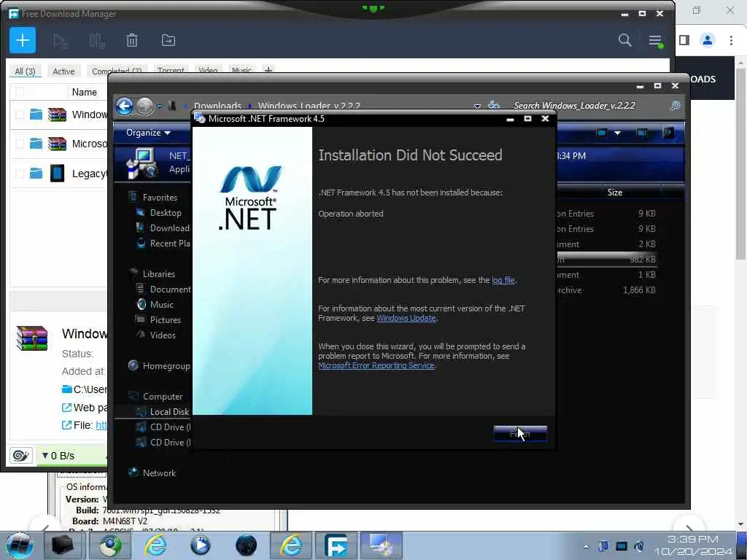
Task: Click the delete trash icon in Free Download Manager
Action: pyautogui.click(x=132, y=41)
